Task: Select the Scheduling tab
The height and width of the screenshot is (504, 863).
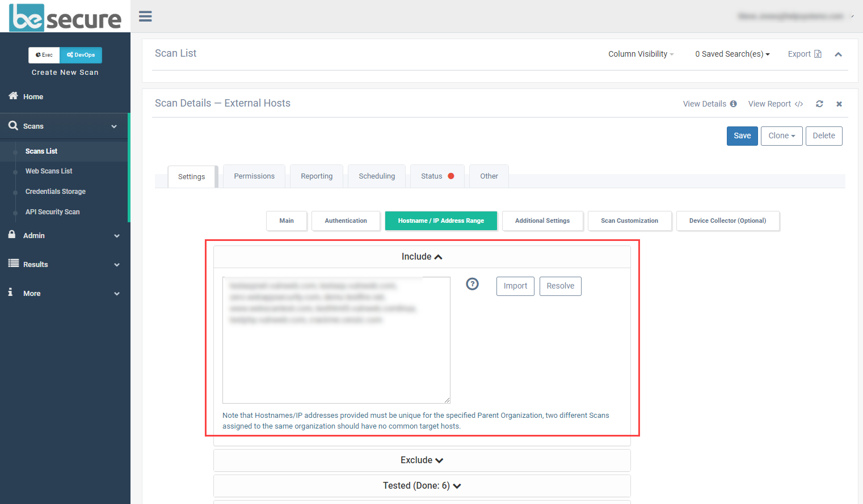Action: [377, 176]
